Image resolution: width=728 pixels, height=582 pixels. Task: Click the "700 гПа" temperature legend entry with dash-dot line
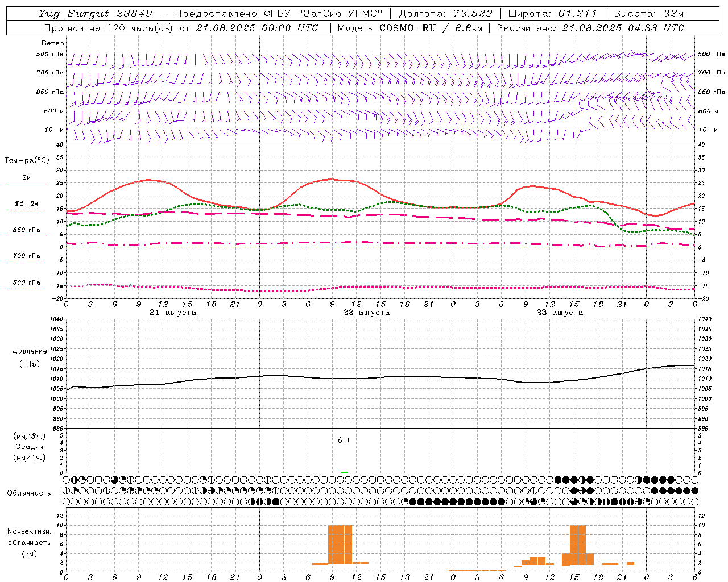(27, 256)
